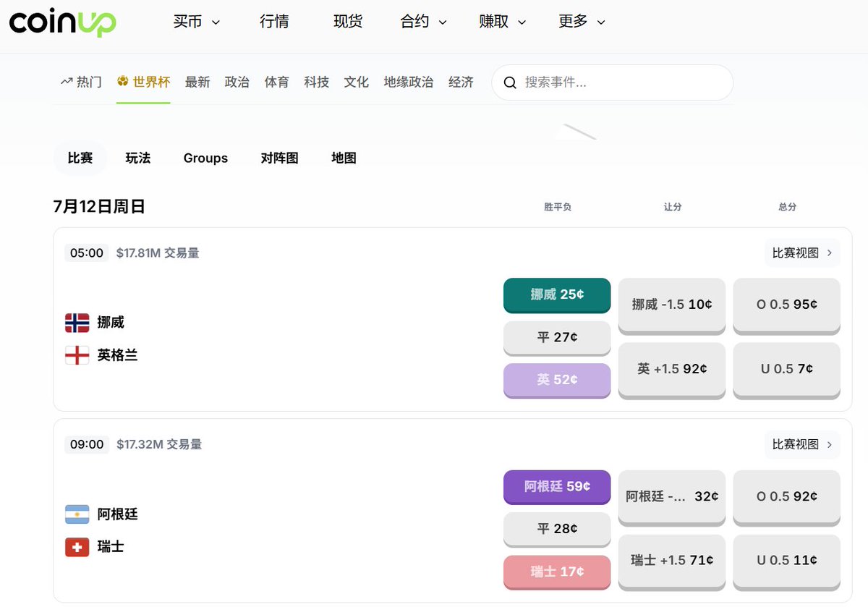
Task: Click the Switzerland flag icon
Action: point(77,547)
